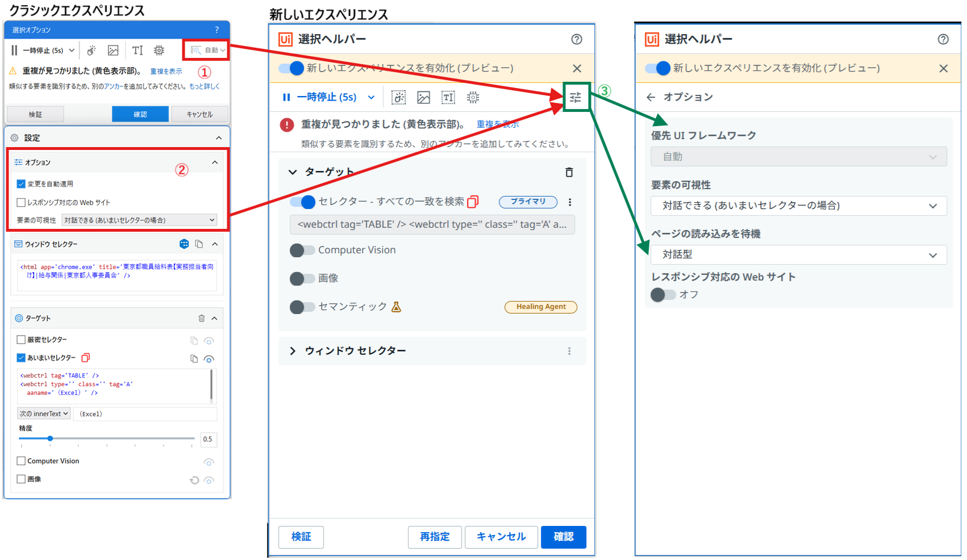Toggle eye icon on あいまいセレクター row
The width and height of the screenshot is (967, 560).
tap(209, 359)
